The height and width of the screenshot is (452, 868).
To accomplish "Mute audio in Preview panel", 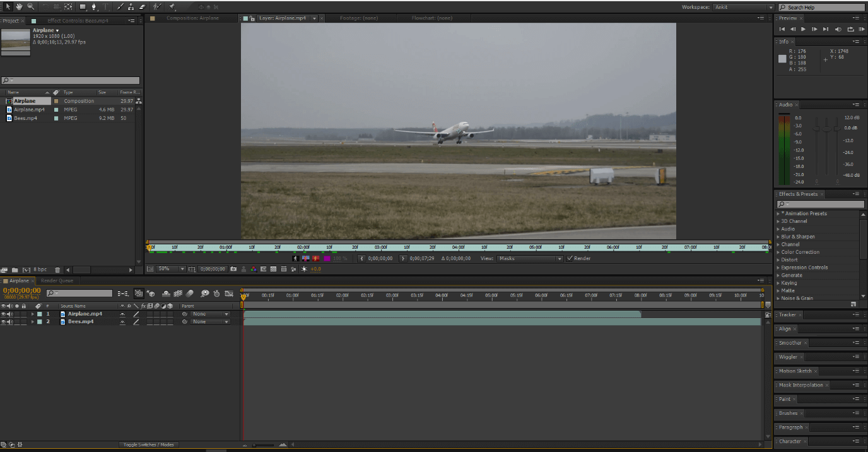I will click(838, 29).
